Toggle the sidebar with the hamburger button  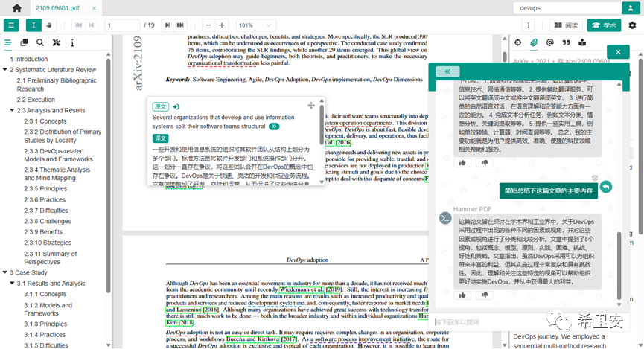11,25
